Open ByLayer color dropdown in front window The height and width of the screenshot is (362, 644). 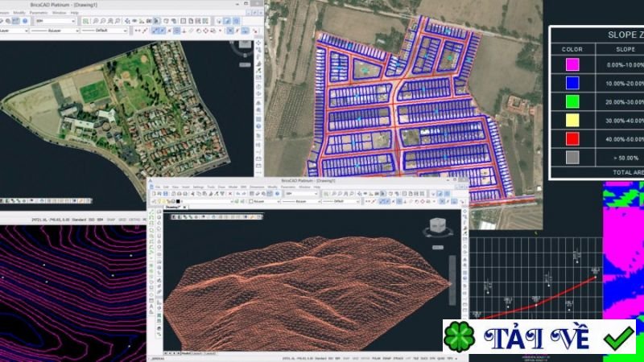point(264,202)
